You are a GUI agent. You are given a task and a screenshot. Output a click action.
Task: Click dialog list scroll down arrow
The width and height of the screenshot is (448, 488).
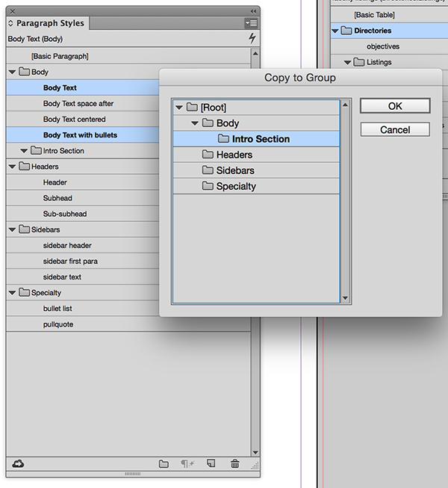(345, 298)
